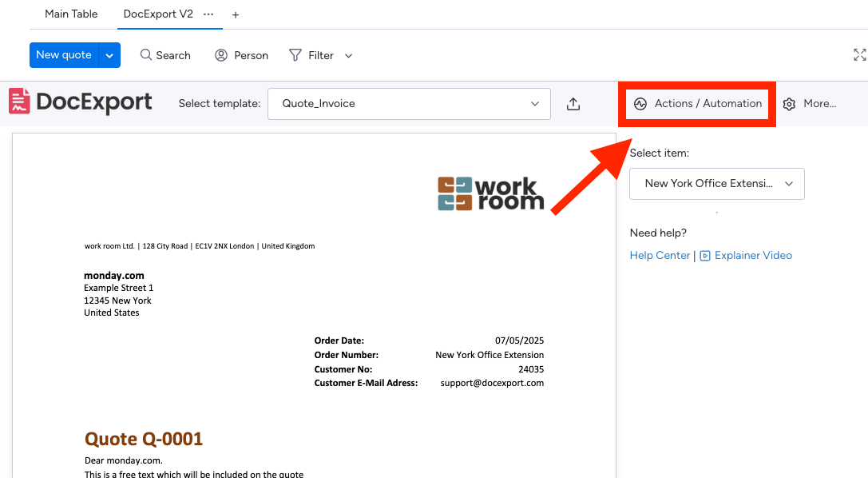This screenshot has height=478, width=868.
Task: Click the Search magnifier icon
Action: [145, 55]
